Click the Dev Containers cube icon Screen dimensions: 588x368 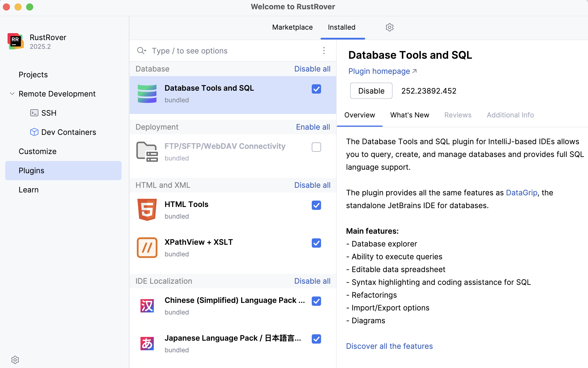[34, 132]
